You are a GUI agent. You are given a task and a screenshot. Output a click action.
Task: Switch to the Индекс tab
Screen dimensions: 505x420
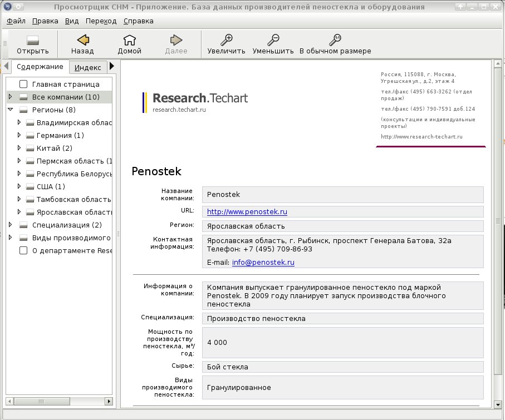pyautogui.click(x=87, y=67)
